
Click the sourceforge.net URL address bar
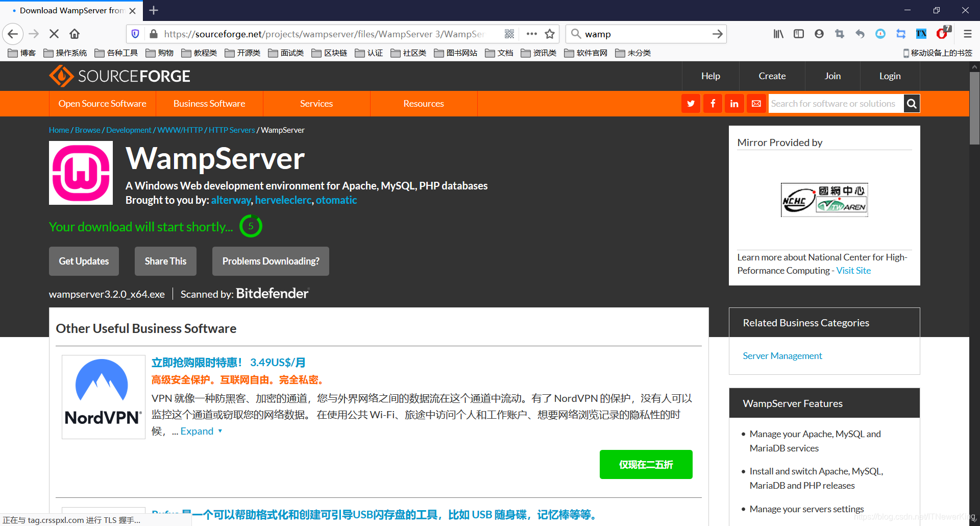(324, 34)
